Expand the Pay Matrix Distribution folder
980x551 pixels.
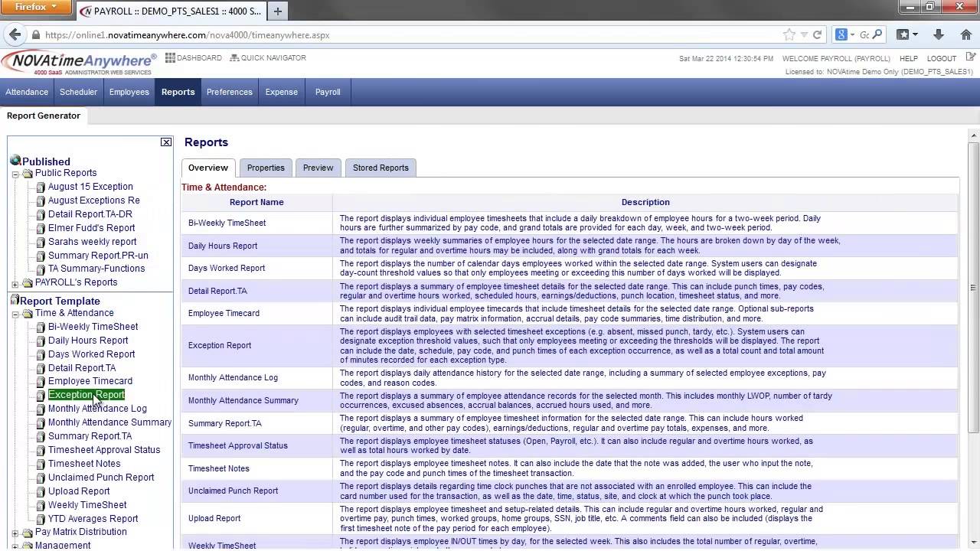click(x=15, y=533)
